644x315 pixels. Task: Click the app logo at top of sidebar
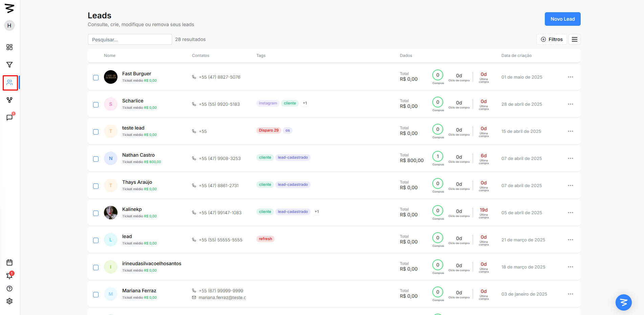9,8
